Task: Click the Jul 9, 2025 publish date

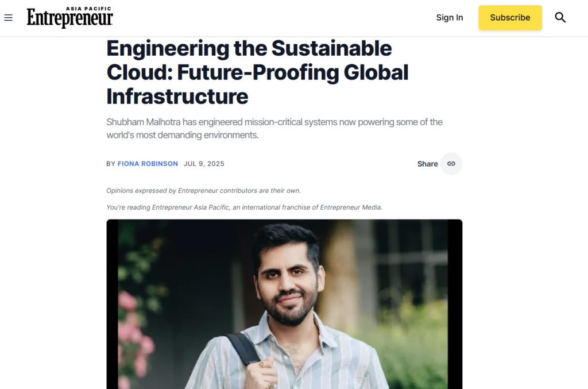Action: [x=204, y=164]
